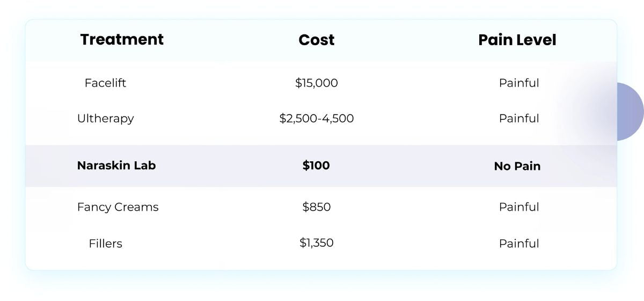Click the purple circle at right edge

coord(630,112)
